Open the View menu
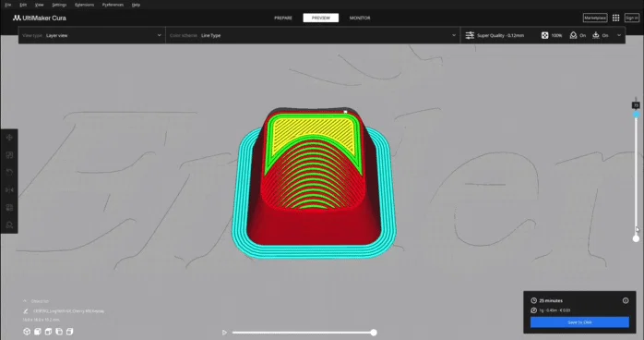Screen dimensions: 644x340 click(39, 5)
